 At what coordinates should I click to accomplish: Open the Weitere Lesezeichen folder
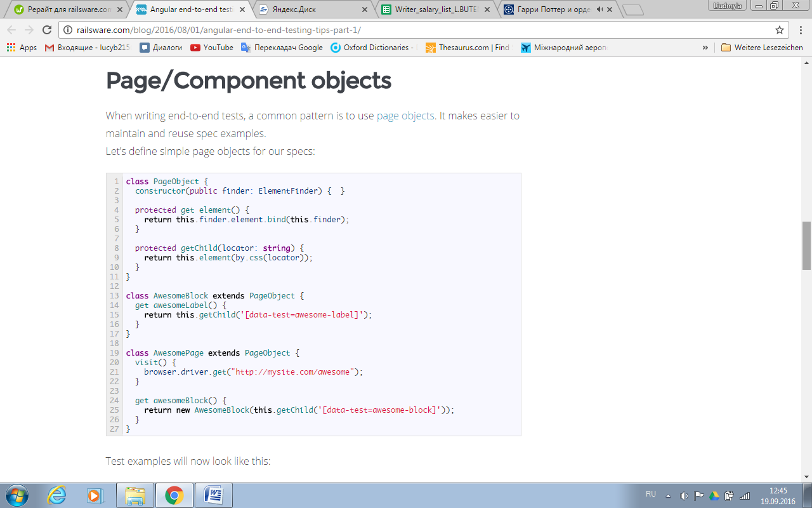point(763,48)
